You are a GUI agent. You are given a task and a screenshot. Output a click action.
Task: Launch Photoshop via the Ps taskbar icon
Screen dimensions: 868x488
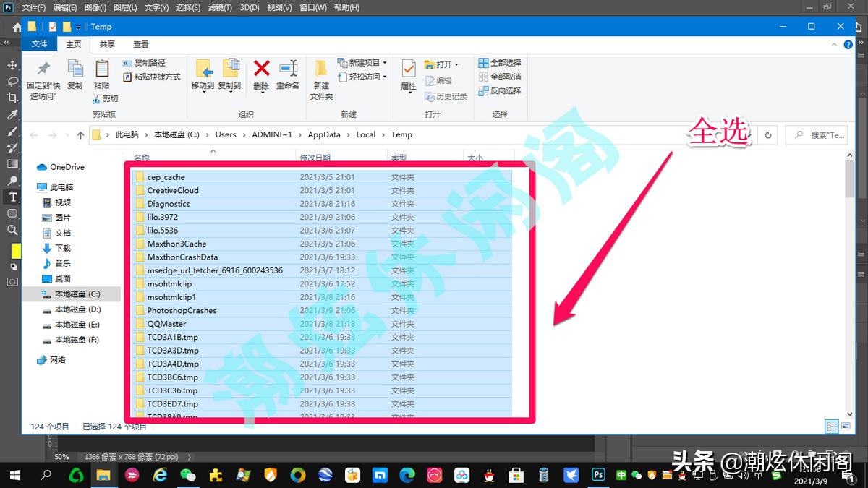point(598,476)
